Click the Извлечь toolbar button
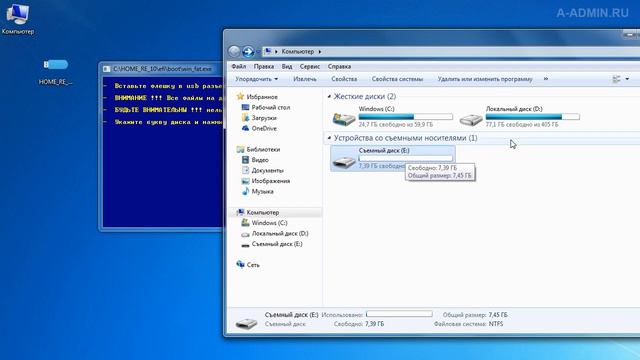 [x=305, y=79]
